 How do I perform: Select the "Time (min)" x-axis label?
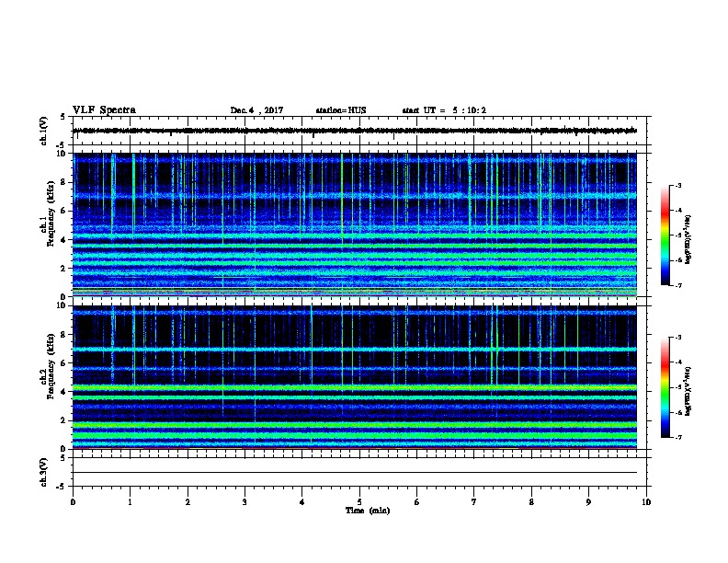pyautogui.click(x=368, y=511)
